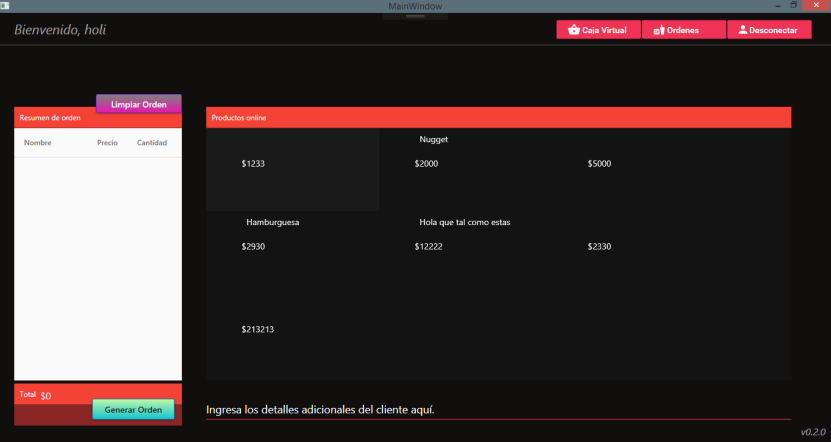Screen dimensions: 831x442
Task: Click the basket icon on Caja Virtual
Action: [x=573, y=30]
